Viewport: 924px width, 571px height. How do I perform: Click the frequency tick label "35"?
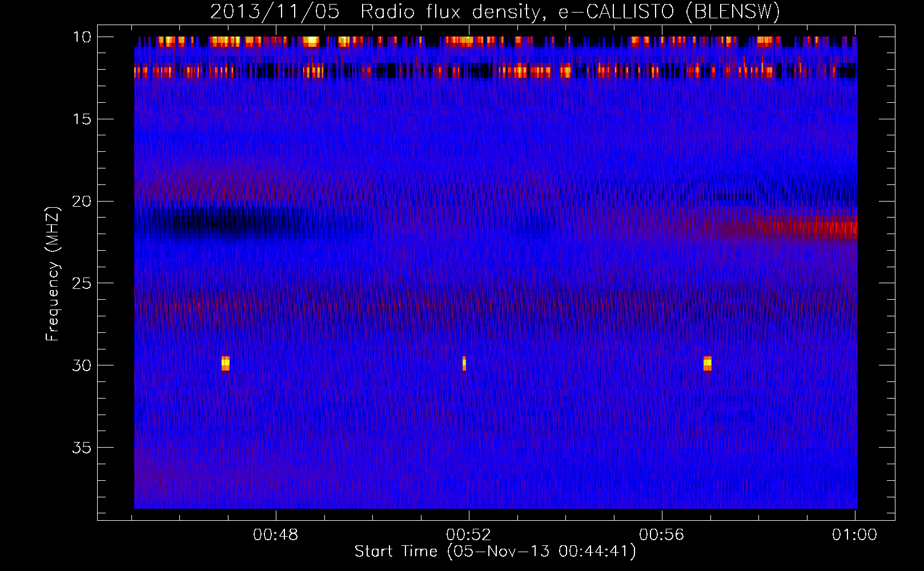[x=82, y=447]
